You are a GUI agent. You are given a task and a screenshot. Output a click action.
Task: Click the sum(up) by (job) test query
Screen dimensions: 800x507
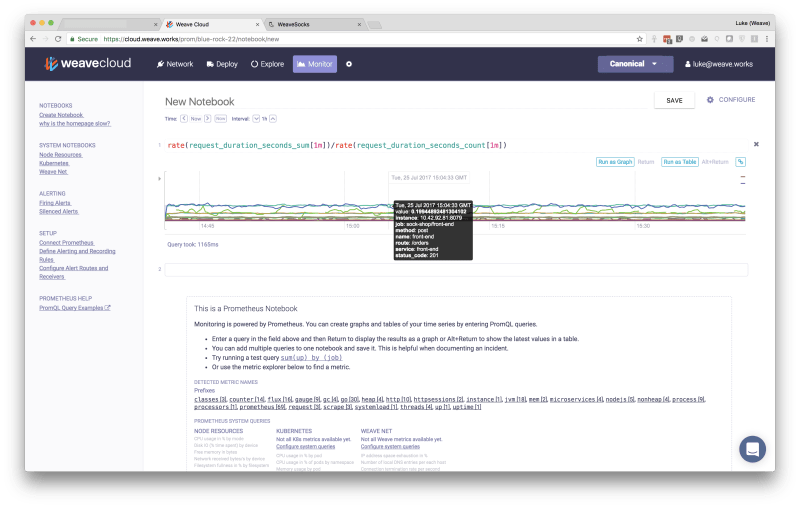tap(311, 358)
